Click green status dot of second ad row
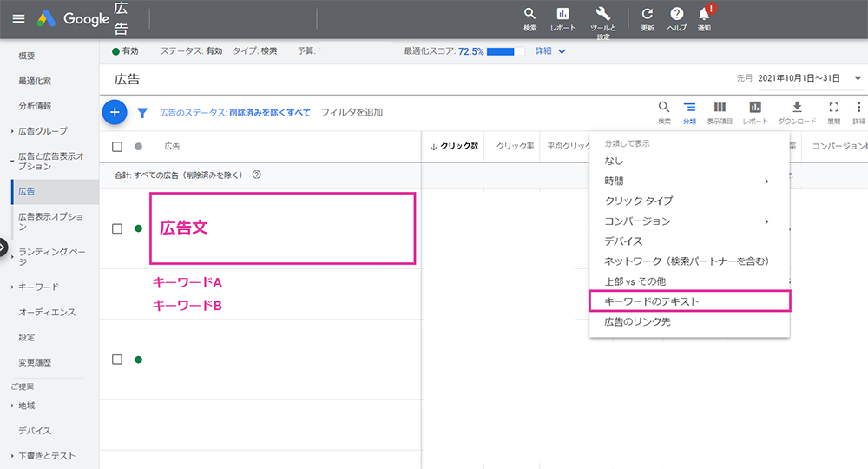The image size is (868, 469). (x=138, y=360)
